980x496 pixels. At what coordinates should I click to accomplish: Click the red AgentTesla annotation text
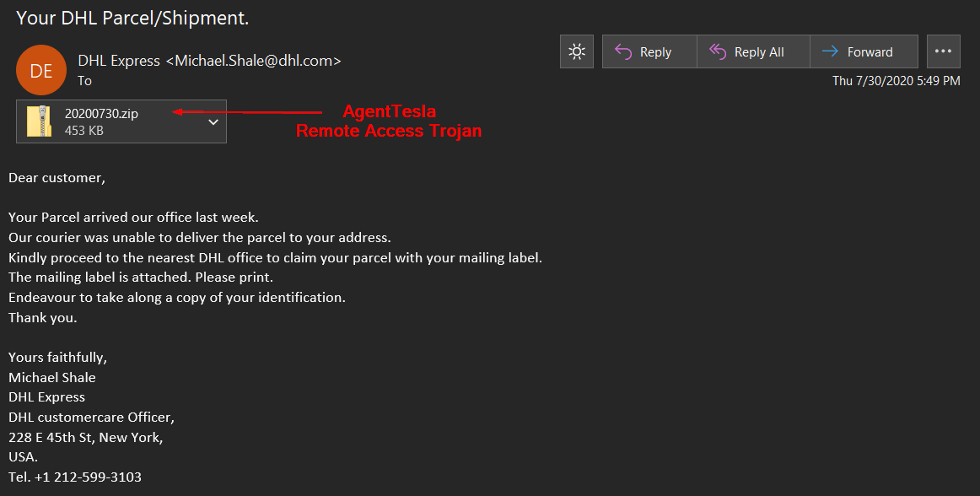tap(389, 111)
